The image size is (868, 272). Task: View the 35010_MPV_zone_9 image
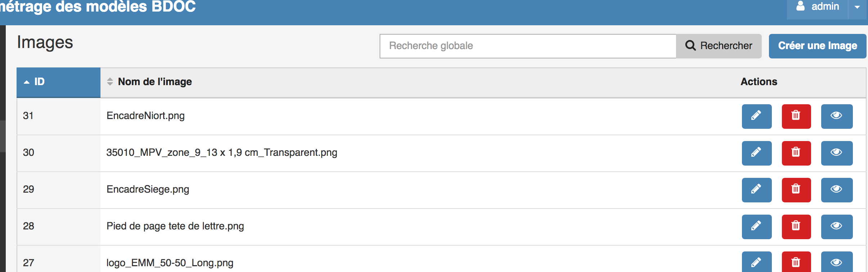837,153
